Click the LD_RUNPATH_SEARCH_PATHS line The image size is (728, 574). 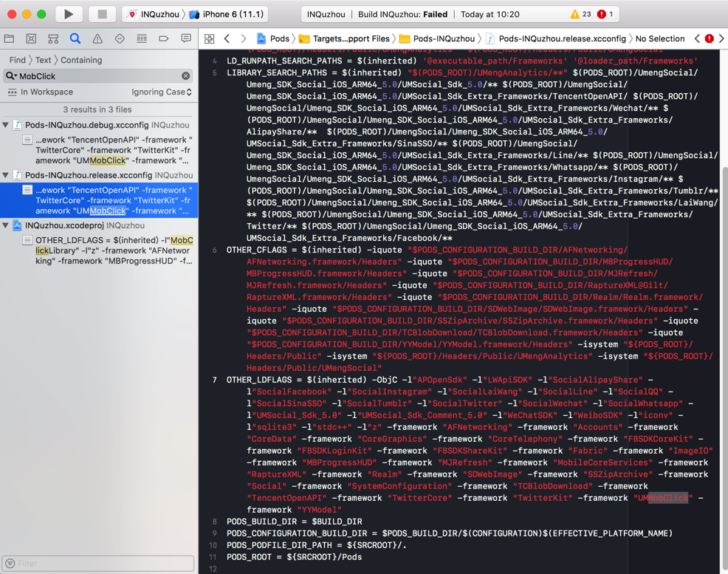(462, 61)
